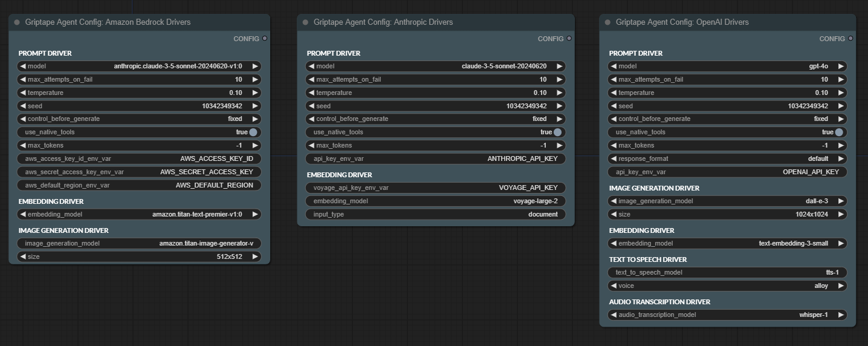This screenshot has height=346, width=868.
Task: Edit OPENAI_API_KEY env var field
Action: click(x=728, y=172)
